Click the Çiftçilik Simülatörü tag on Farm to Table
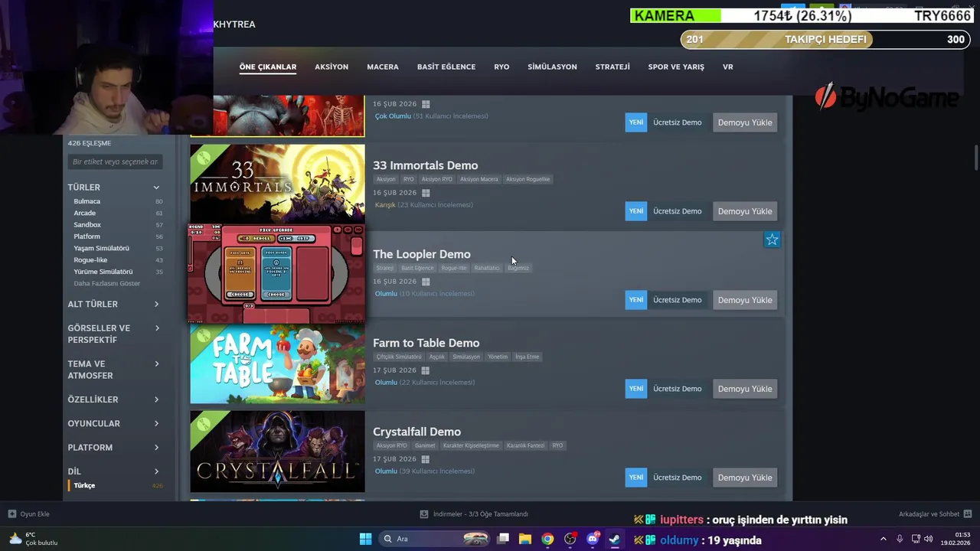The height and width of the screenshot is (551, 980). point(398,357)
